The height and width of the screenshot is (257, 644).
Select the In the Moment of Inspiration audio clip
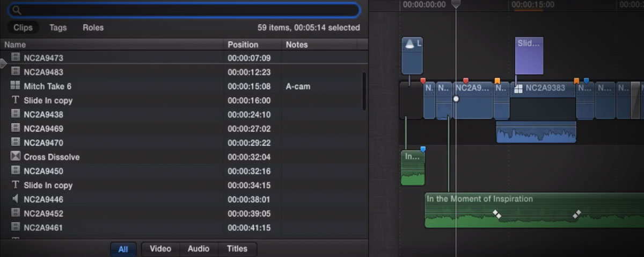coord(534,210)
